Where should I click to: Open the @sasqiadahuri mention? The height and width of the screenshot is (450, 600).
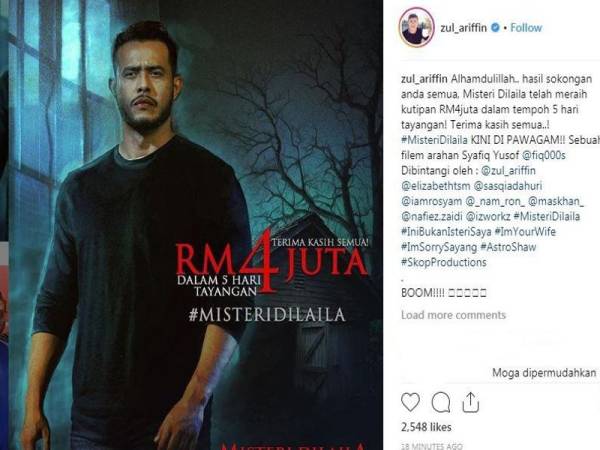pos(508,186)
